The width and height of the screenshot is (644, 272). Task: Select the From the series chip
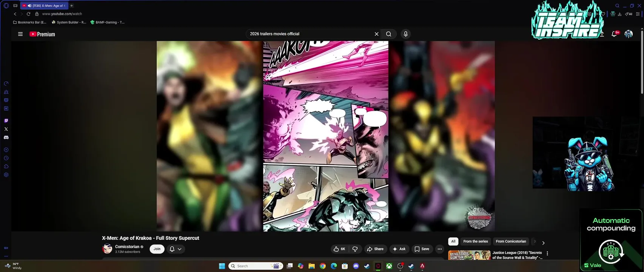476,241
